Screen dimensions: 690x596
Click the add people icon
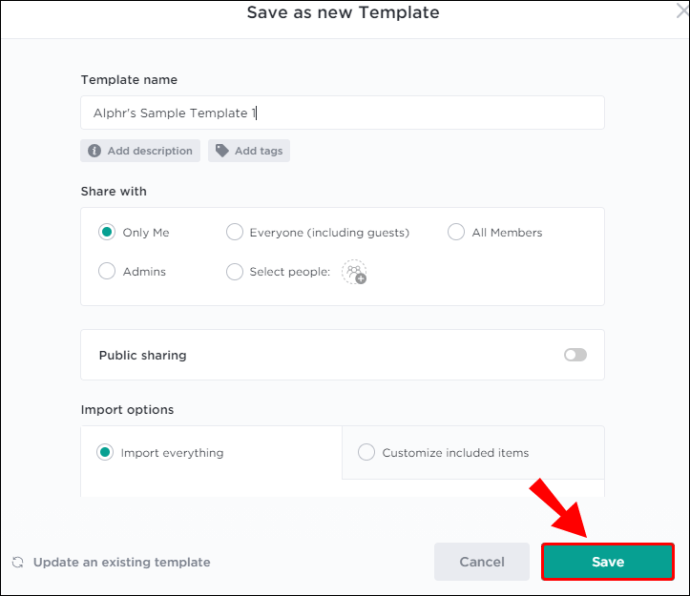click(x=354, y=272)
